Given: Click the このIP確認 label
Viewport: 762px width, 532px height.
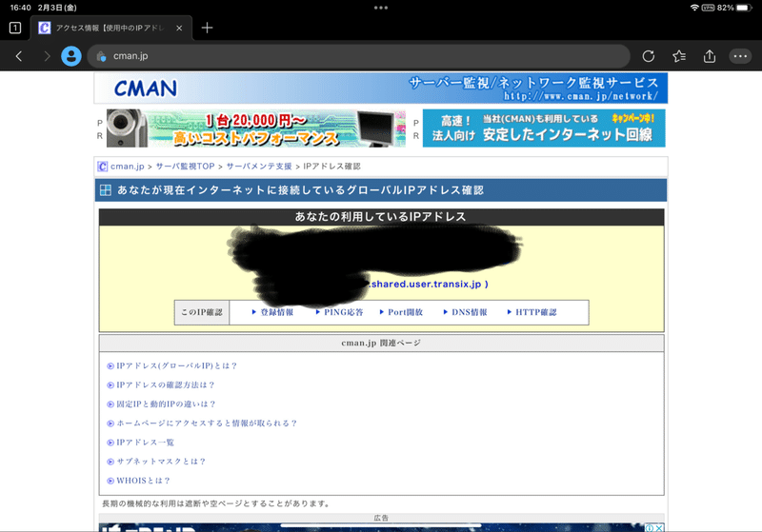Looking at the screenshot, I should [202, 312].
